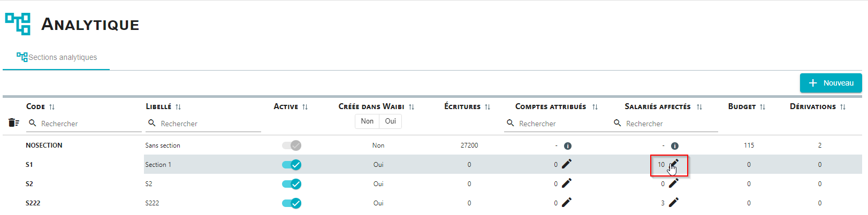Click the delete filter list icon
The image size is (868, 215).
[14, 123]
